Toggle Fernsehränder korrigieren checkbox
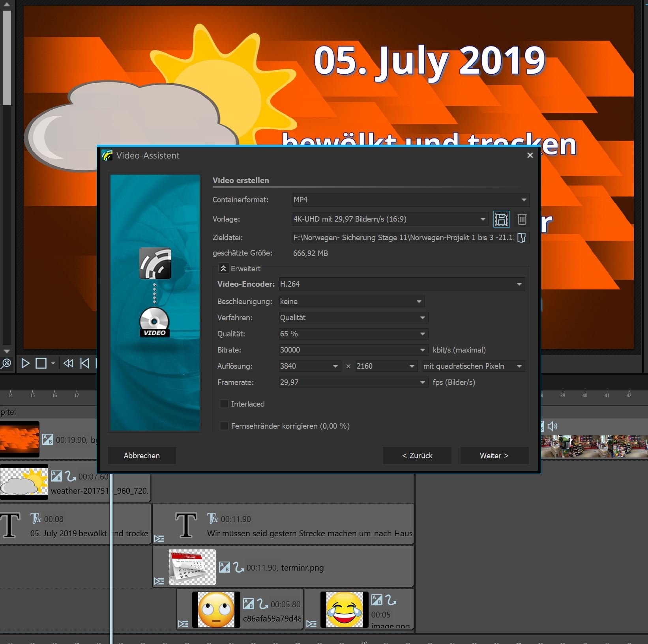Image resolution: width=648 pixels, height=644 pixels. click(224, 426)
